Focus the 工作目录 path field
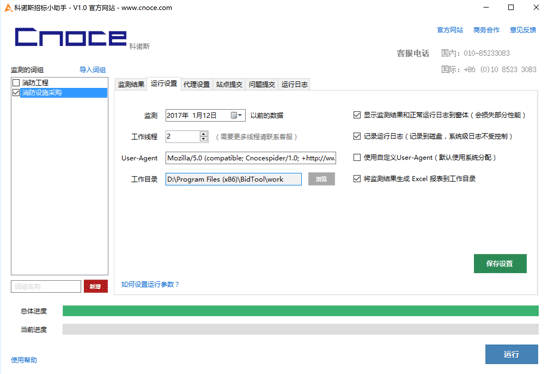548x374 pixels. [x=233, y=179]
